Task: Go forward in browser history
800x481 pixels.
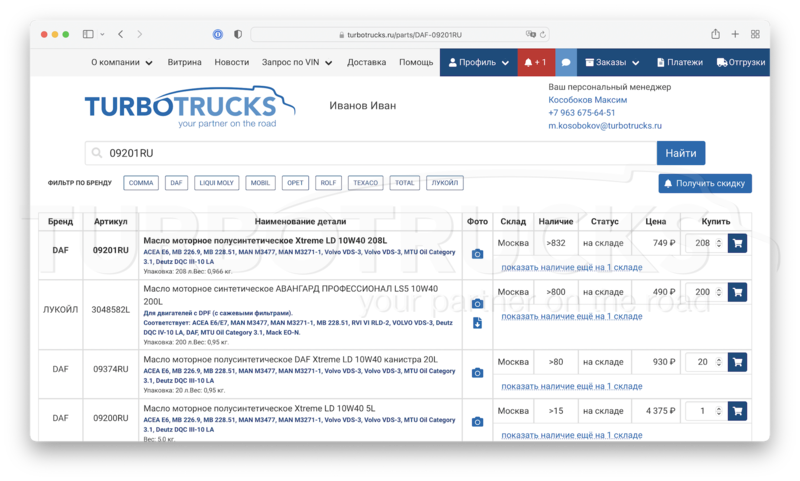Action: (x=139, y=34)
